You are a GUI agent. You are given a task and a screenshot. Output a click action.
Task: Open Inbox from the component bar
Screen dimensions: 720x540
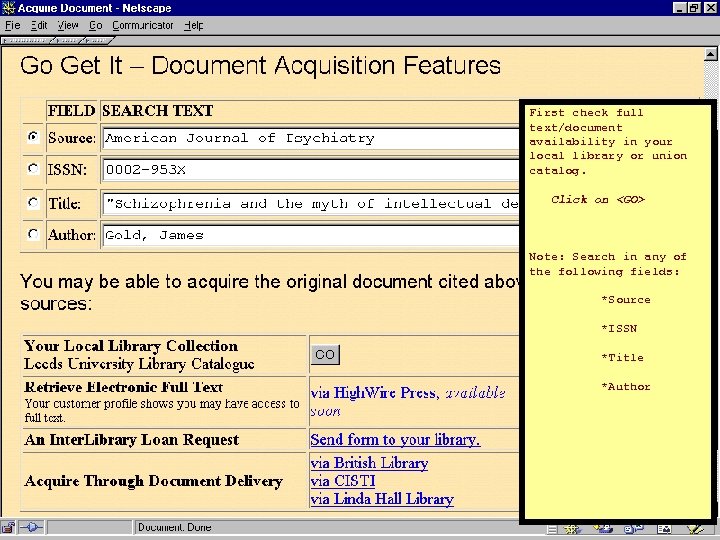point(602,530)
